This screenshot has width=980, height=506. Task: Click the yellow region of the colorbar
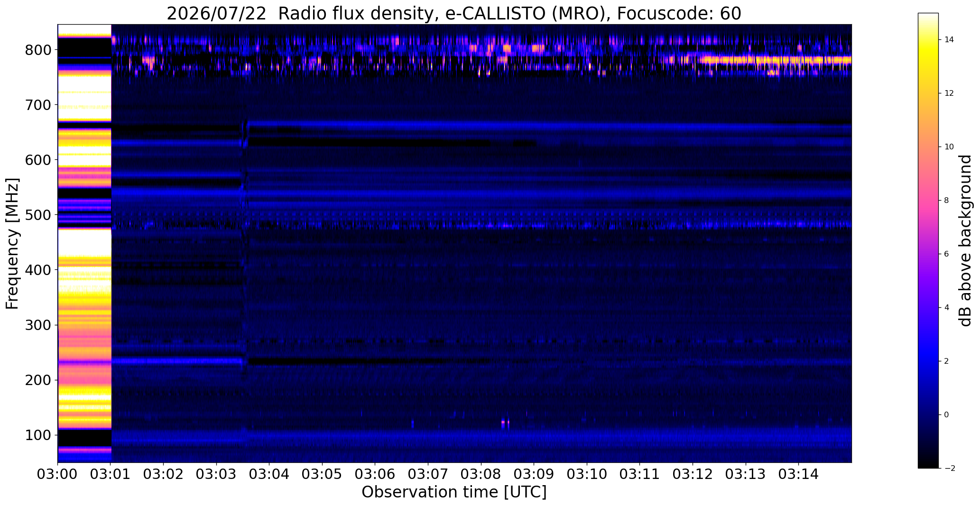[928, 57]
